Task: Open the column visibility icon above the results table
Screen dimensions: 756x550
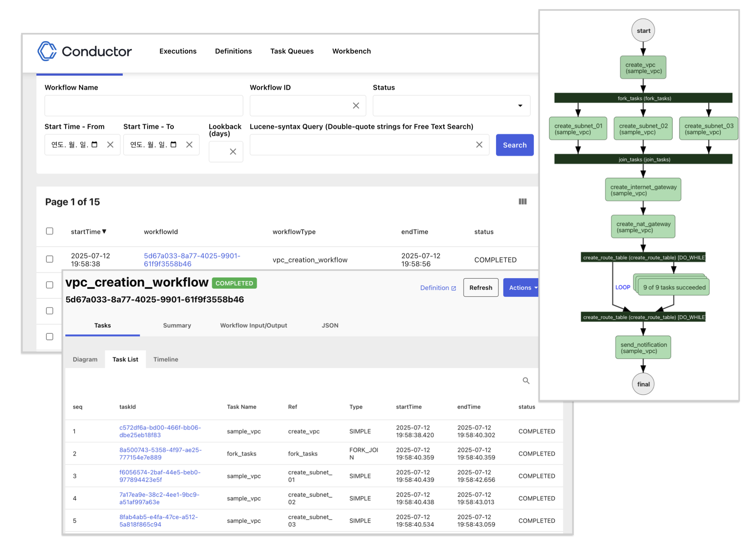Action: click(523, 201)
